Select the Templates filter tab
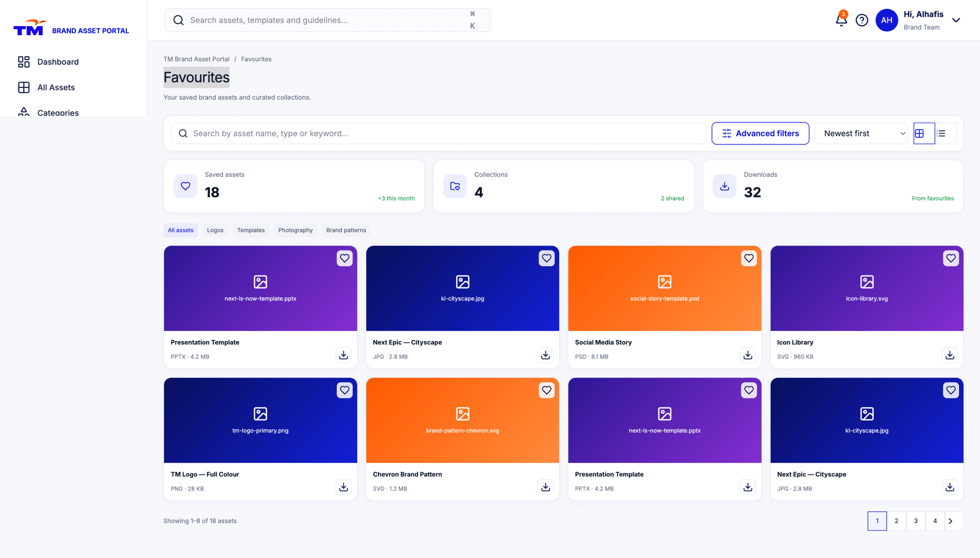This screenshot has width=980, height=558. [x=251, y=230]
